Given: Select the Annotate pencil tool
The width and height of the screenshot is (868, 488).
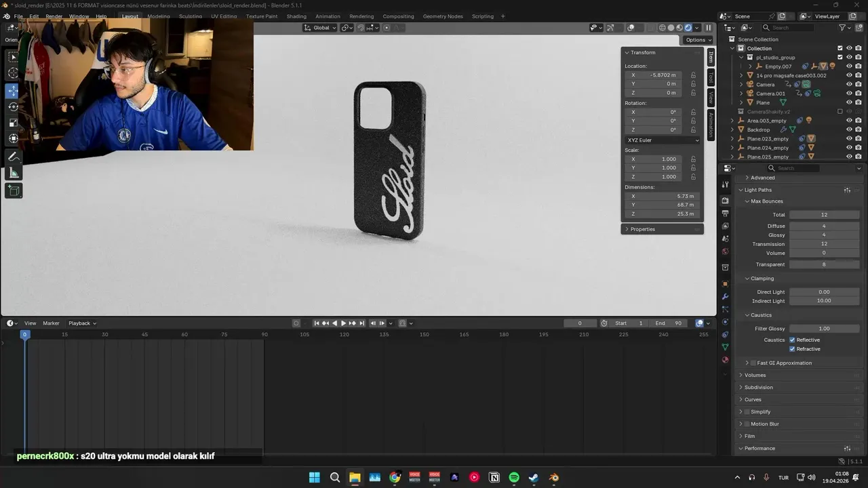Looking at the screenshot, I should pyautogui.click(x=13, y=157).
